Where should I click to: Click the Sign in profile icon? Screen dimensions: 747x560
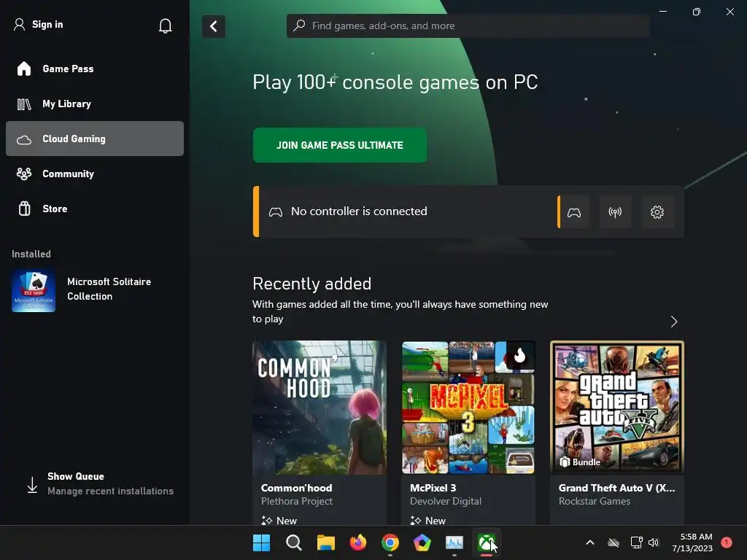(19, 25)
